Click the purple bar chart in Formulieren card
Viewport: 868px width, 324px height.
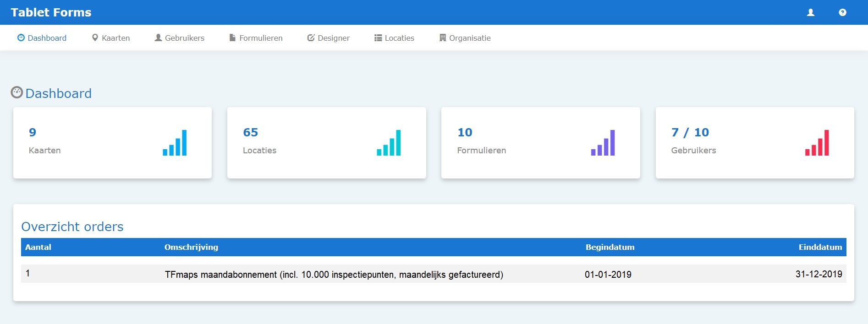pyautogui.click(x=603, y=143)
